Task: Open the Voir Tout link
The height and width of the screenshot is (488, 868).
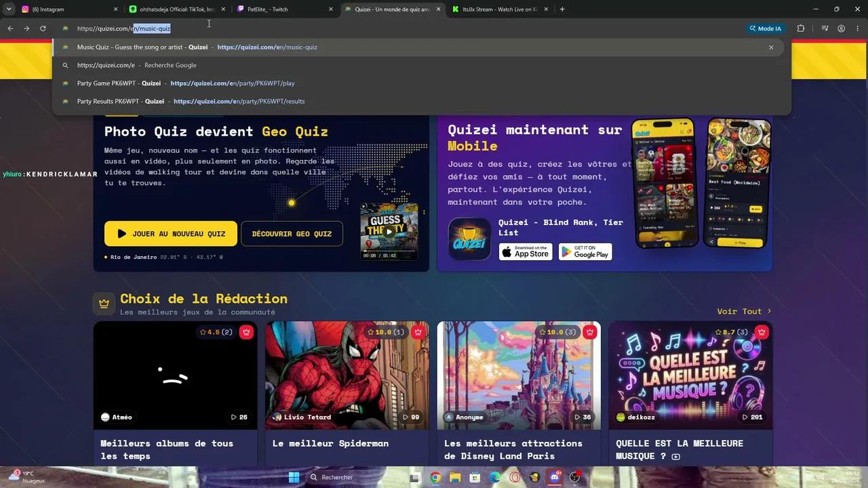Action: coord(744,311)
